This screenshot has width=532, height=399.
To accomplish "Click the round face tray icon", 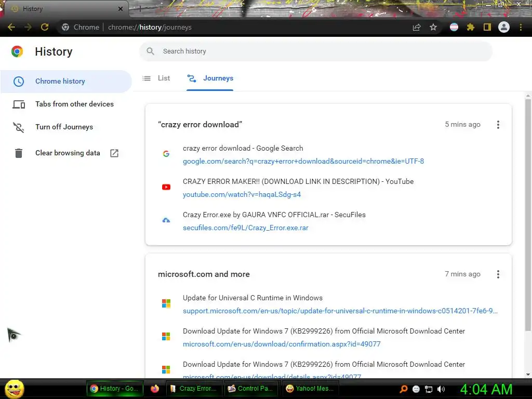I will point(416,389).
